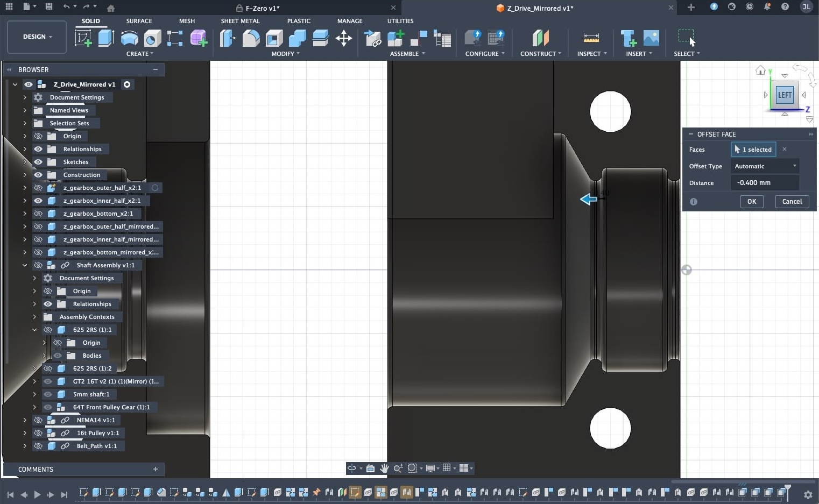Click the Joint icon in Assemble

point(419,38)
